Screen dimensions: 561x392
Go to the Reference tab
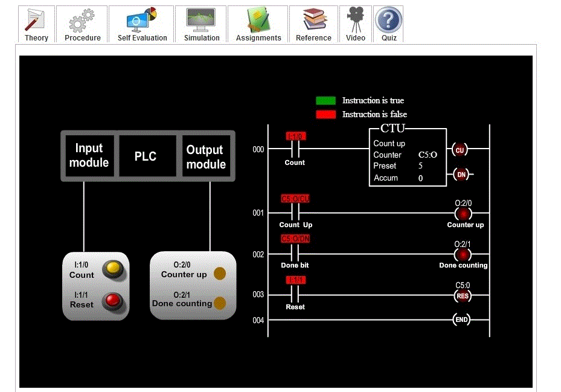(314, 24)
